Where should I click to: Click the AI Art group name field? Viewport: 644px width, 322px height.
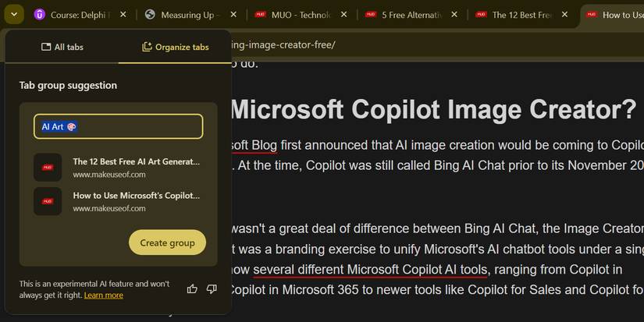point(118,126)
